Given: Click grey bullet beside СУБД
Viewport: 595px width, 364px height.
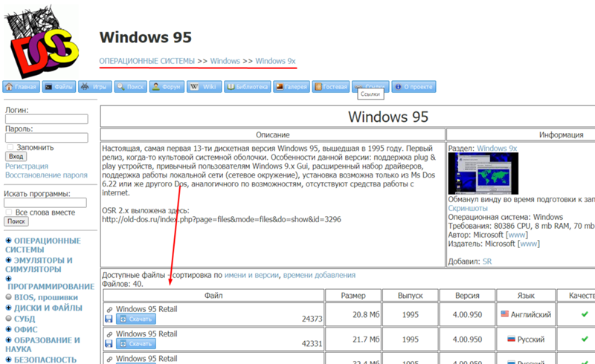Looking at the screenshot, I should [9, 318].
